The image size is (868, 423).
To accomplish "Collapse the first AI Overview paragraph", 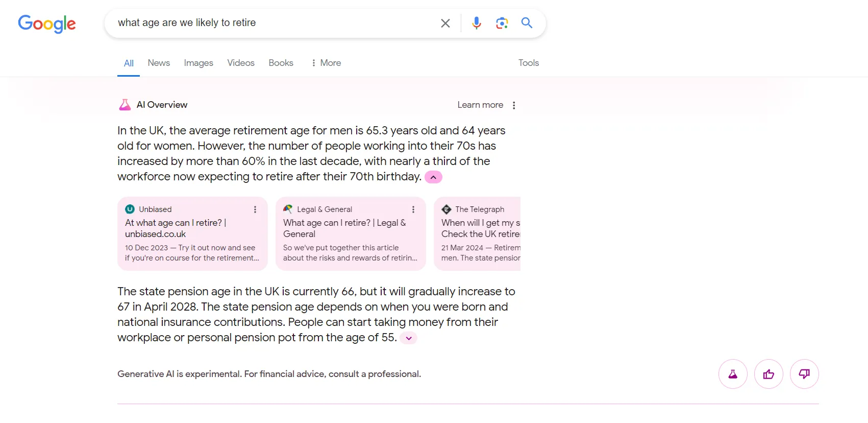I will [x=433, y=177].
